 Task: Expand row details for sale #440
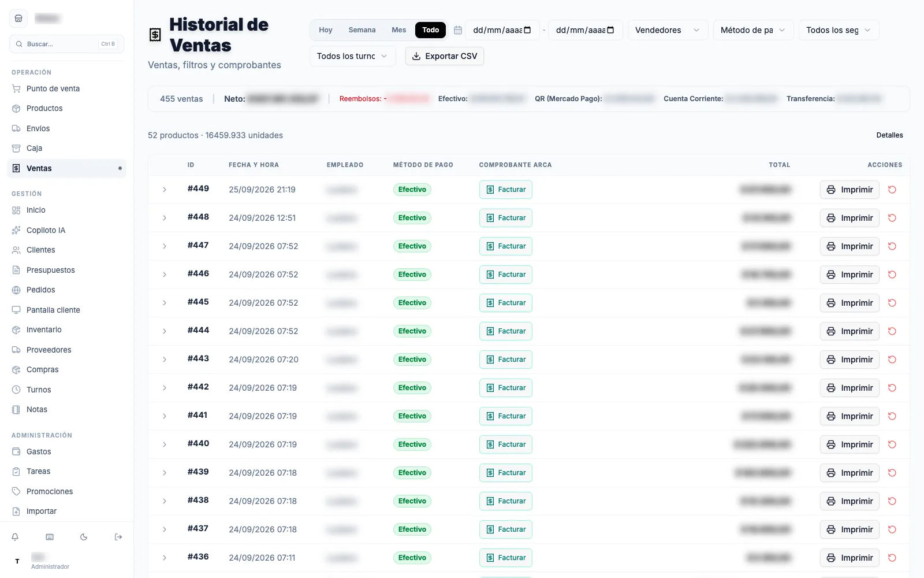pos(165,444)
